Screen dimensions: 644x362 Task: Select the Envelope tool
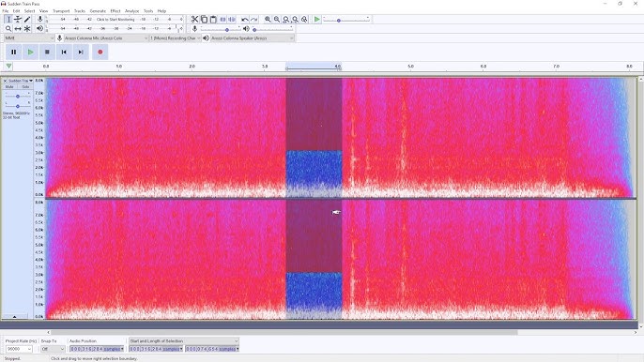(x=18, y=20)
